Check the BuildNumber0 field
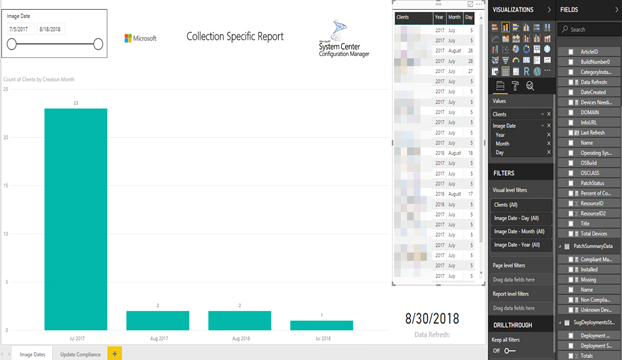This screenshot has height=360, width=622. click(x=571, y=62)
